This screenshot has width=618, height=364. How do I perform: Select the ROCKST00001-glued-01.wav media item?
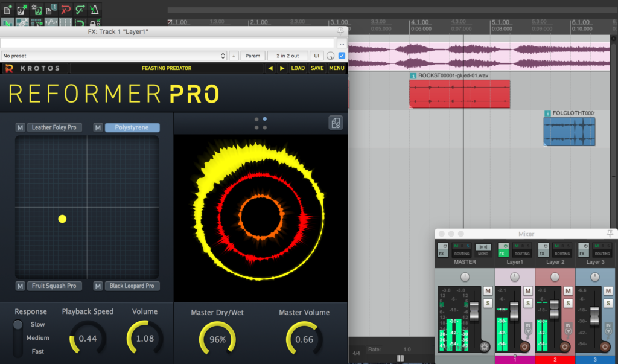pyautogui.click(x=459, y=94)
